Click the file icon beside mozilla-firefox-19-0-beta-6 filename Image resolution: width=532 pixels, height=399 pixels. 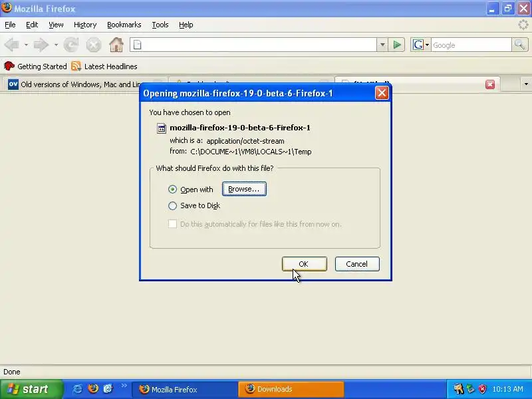click(162, 128)
